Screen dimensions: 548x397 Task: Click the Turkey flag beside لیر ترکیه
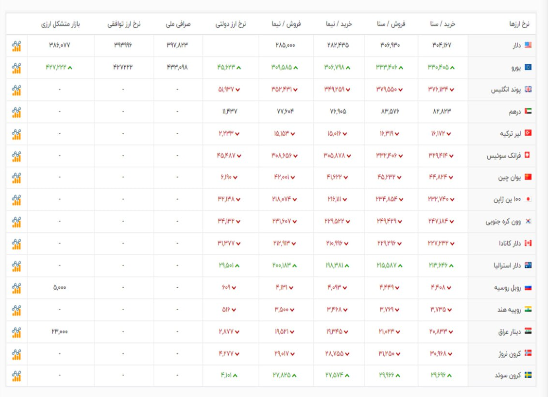528,133
